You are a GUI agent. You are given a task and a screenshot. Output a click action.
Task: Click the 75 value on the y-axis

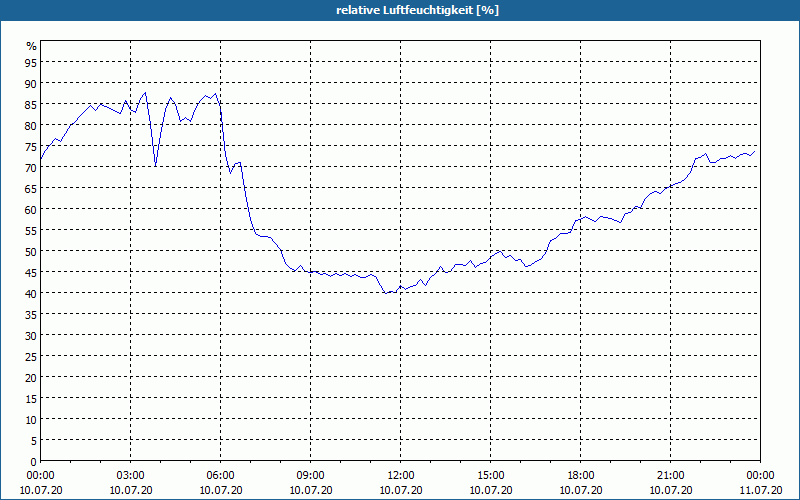(31, 147)
